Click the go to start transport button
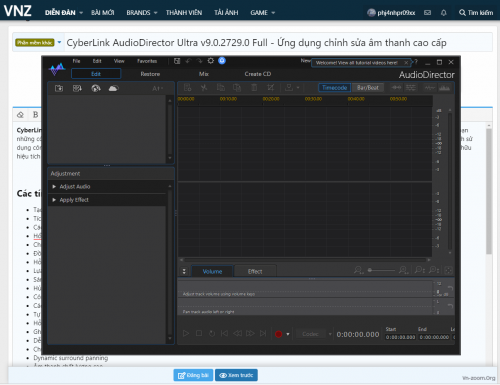This screenshot has width=500, height=385. 224,333
